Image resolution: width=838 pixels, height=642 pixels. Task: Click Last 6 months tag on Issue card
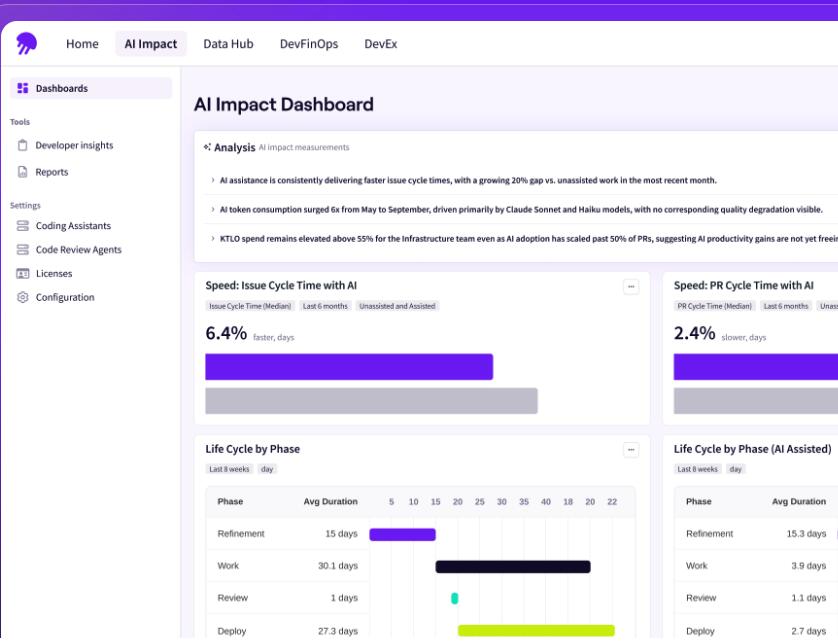[x=325, y=306]
